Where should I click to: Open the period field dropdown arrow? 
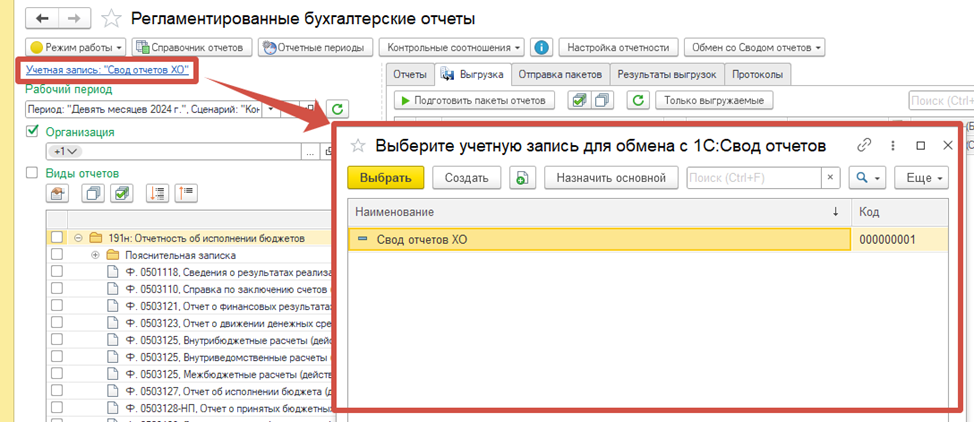tap(271, 110)
